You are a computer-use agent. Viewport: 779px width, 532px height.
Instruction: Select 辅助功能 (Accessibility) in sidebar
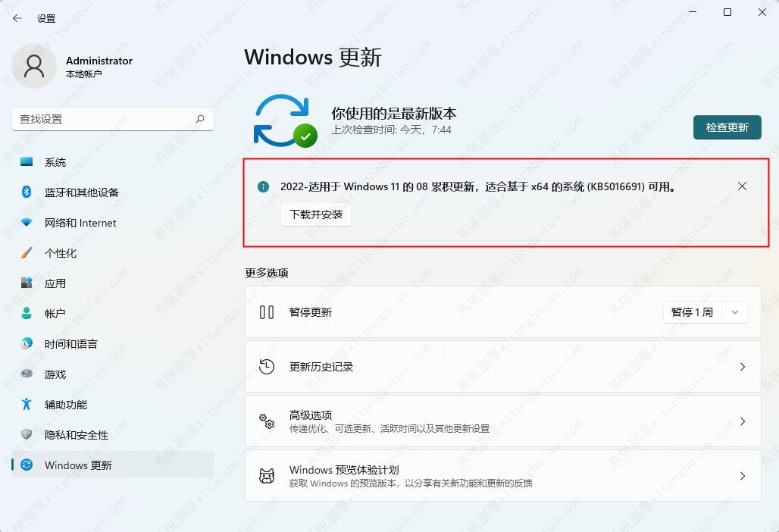coord(64,404)
